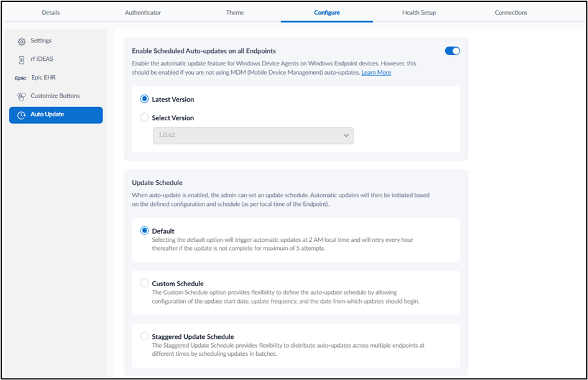588x380 pixels.
Task: Select Latest Version radio button
Action: pyautogui.click(x=144, y=99)
